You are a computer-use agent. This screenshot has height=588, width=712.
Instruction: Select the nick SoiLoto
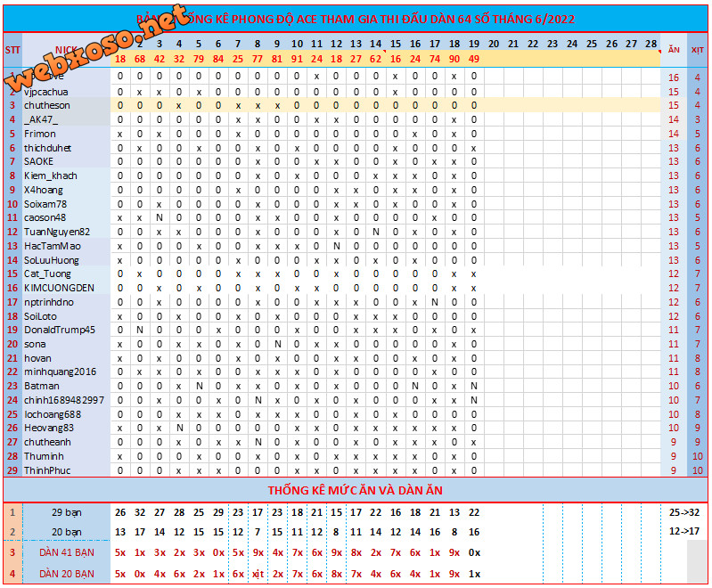tap(40, 316)
